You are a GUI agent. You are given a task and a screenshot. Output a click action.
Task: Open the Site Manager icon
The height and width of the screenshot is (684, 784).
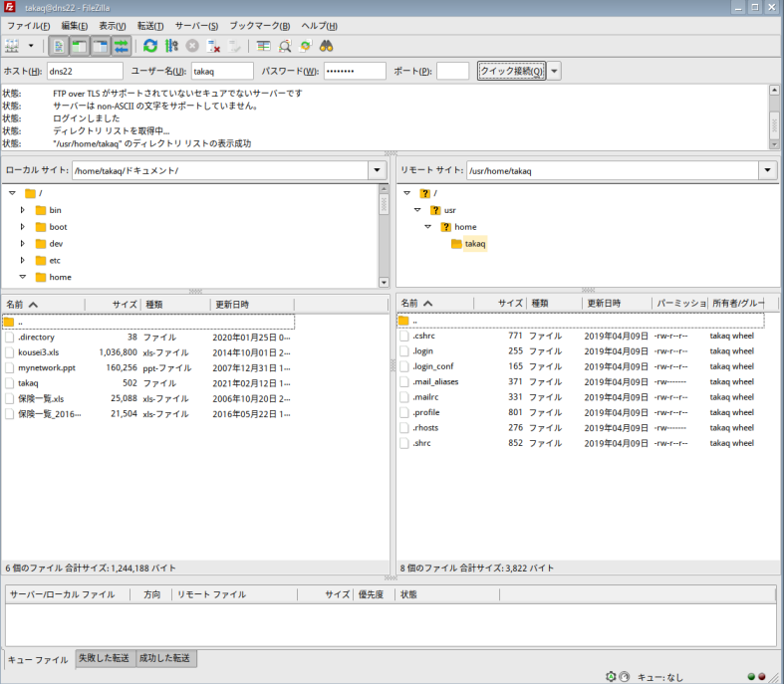tap(12, 47)
